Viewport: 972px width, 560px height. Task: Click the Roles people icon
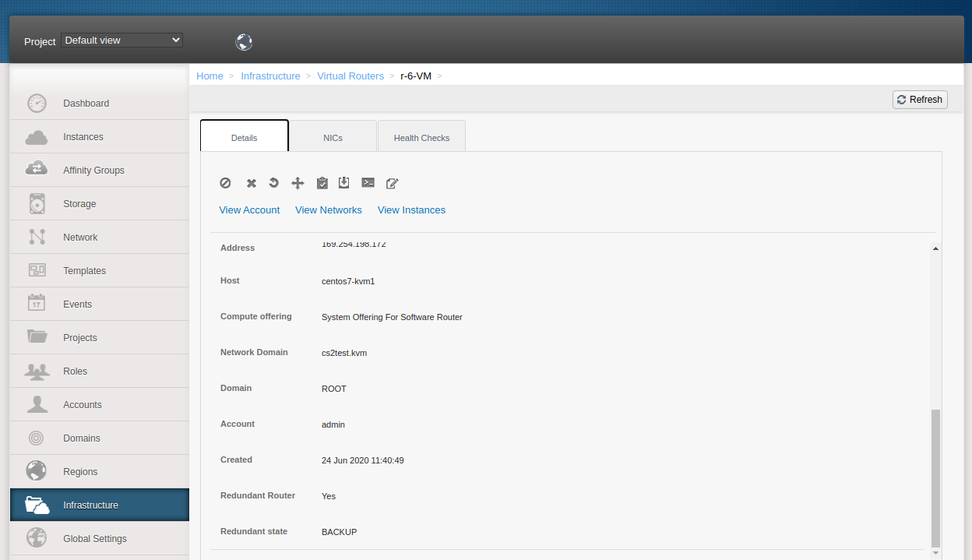[37, 371]
